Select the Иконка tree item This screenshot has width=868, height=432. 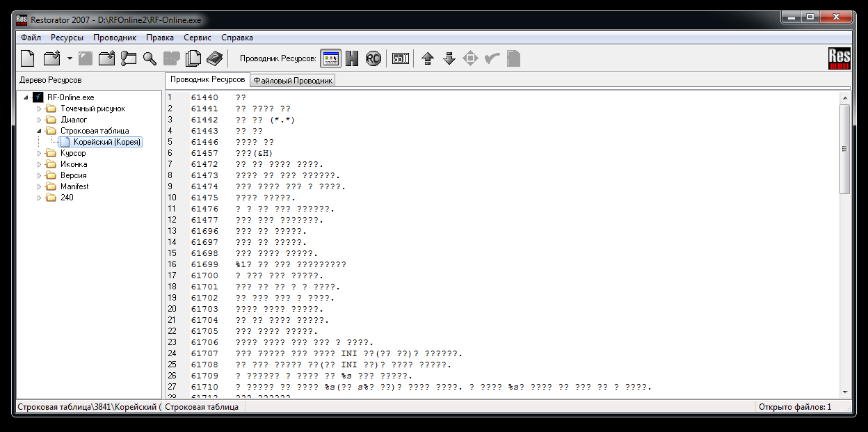[74, 164]
